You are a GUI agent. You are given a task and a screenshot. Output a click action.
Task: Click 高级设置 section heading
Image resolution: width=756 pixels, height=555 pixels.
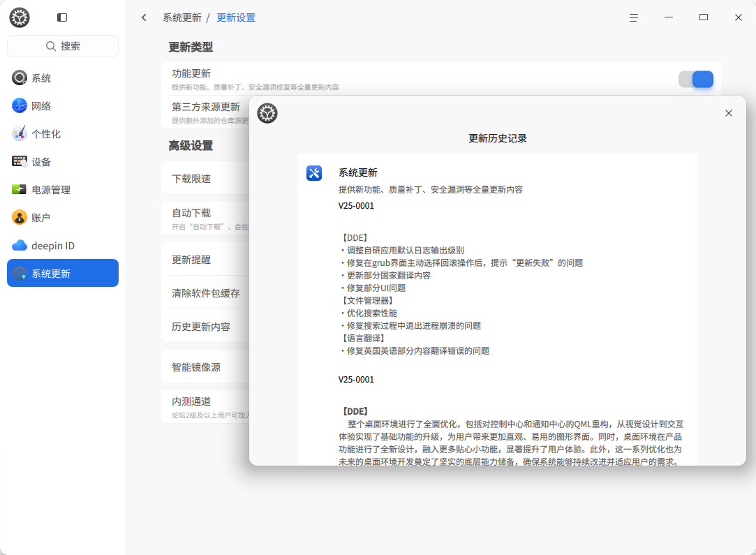coord(191,146)
